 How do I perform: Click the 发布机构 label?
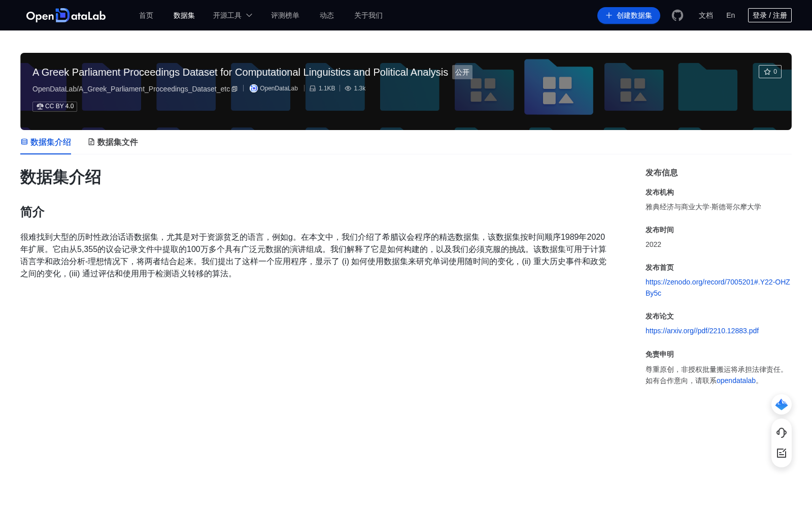(x=660, y=192)
